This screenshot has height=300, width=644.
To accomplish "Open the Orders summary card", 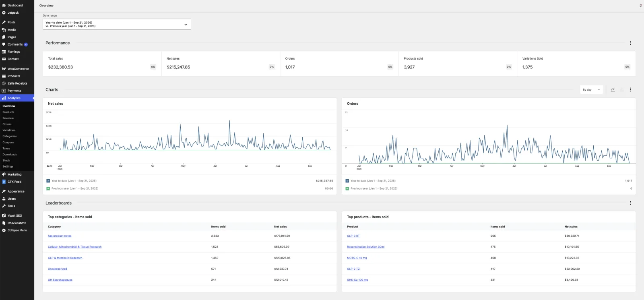I will coord(339,64).
